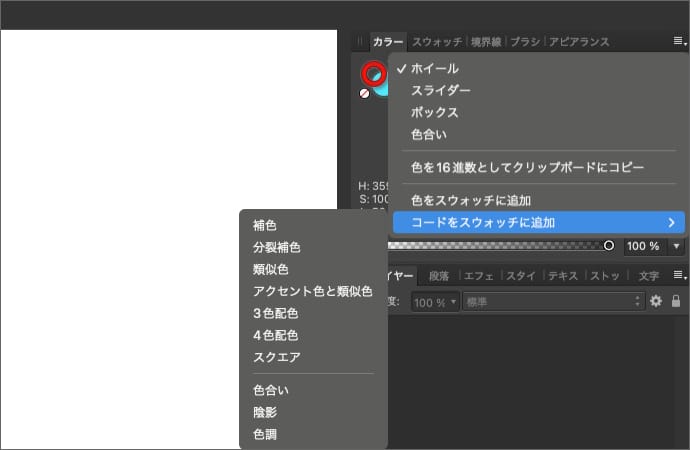Open the opacity 100 % dropdown arrow
Screen dimensions: 690x450
[677, 246]
